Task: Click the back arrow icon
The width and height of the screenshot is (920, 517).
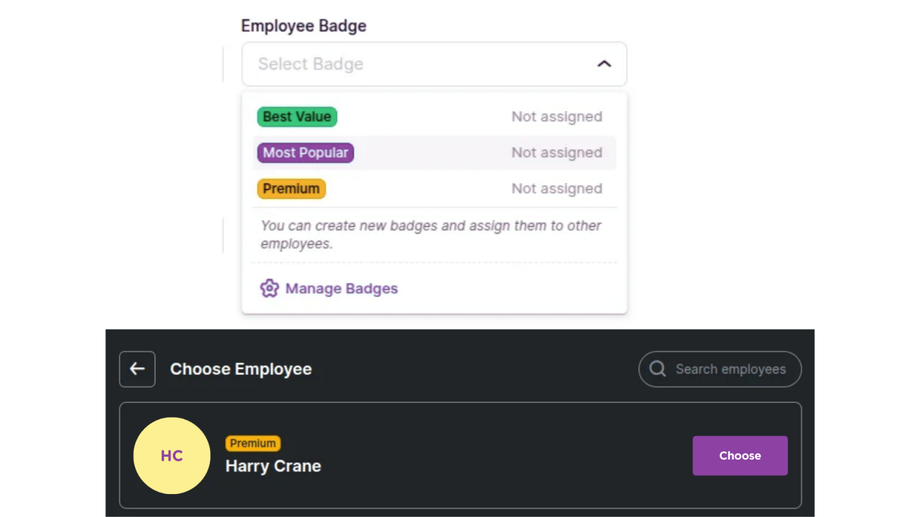Action: click(137, 369)
